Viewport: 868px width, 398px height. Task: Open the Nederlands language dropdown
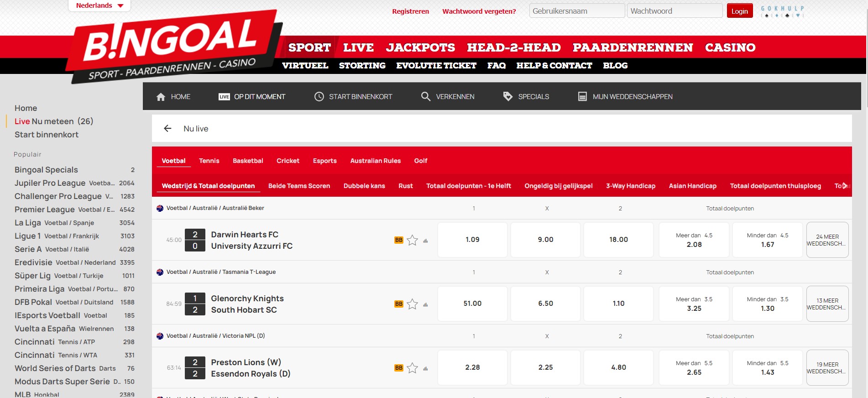click(x=99, y=5)
